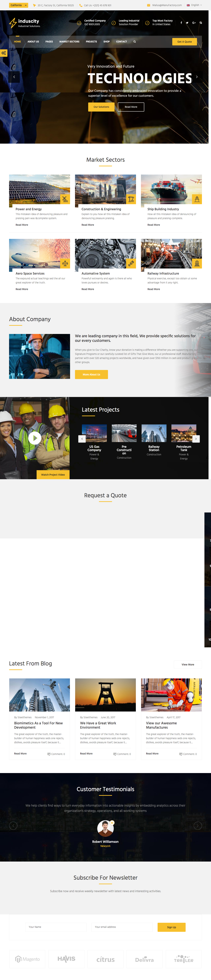The width and height of the screenshot is (211, 980).
Task: Click the Aero Space Services icon
Action: (65, 263)
